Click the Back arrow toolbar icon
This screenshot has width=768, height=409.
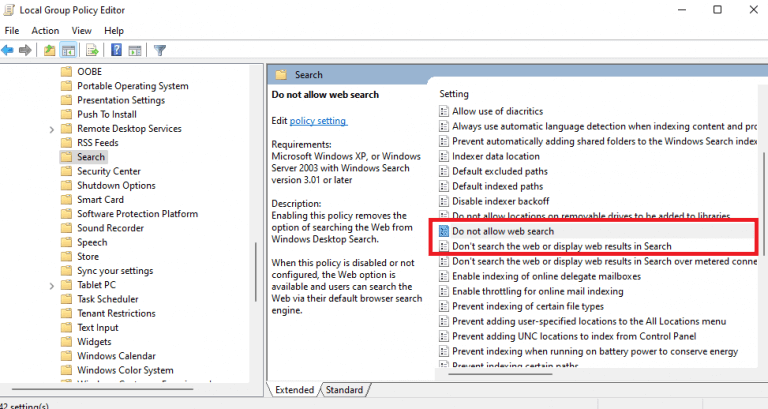pos(7,50)
